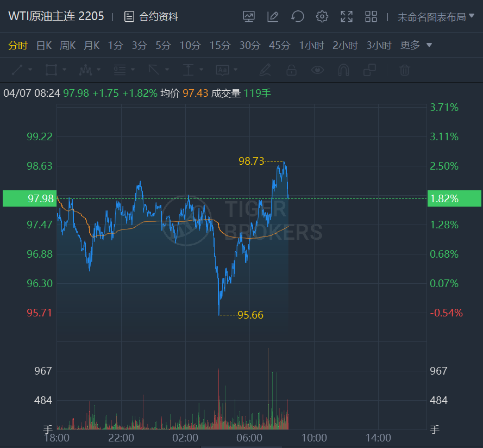Select the magnet snap tool
The height and width of the screenshot is (448, 483).
pyautogui.click(x=343, y=70)
